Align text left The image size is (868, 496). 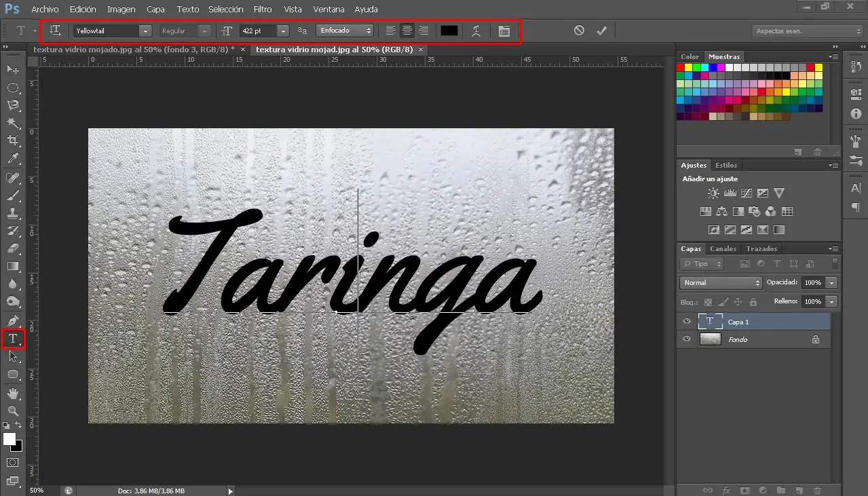tap(390, 31)
